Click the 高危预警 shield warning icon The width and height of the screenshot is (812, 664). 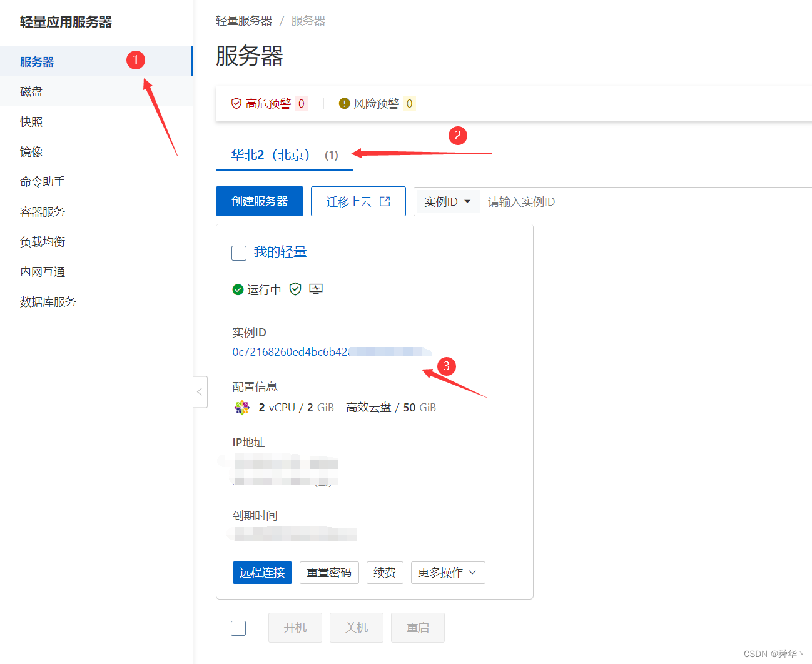(236, 103)
